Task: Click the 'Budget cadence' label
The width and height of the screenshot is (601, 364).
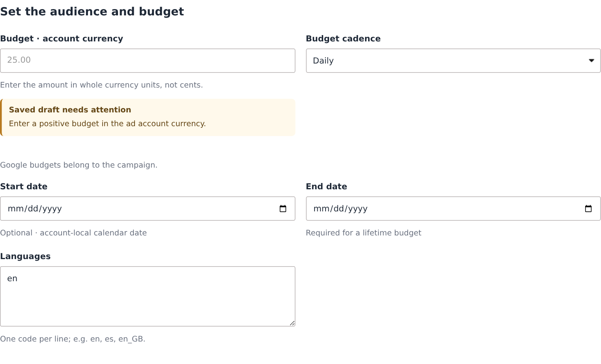Action: click(x=343, y=39)
